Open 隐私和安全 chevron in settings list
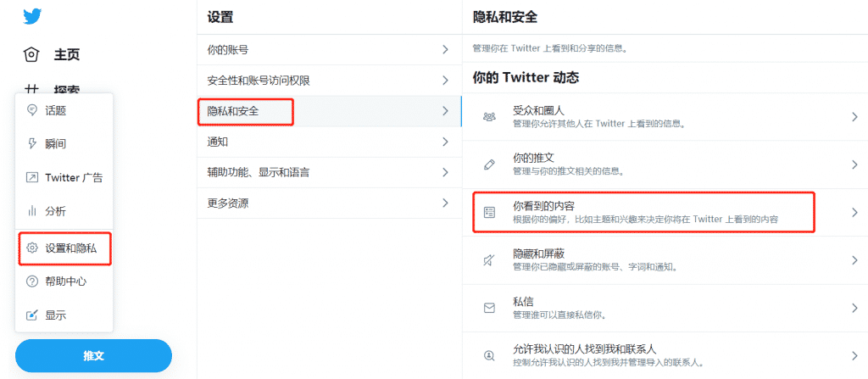This screenshot has width=868, height=379. tap(445, 111)
